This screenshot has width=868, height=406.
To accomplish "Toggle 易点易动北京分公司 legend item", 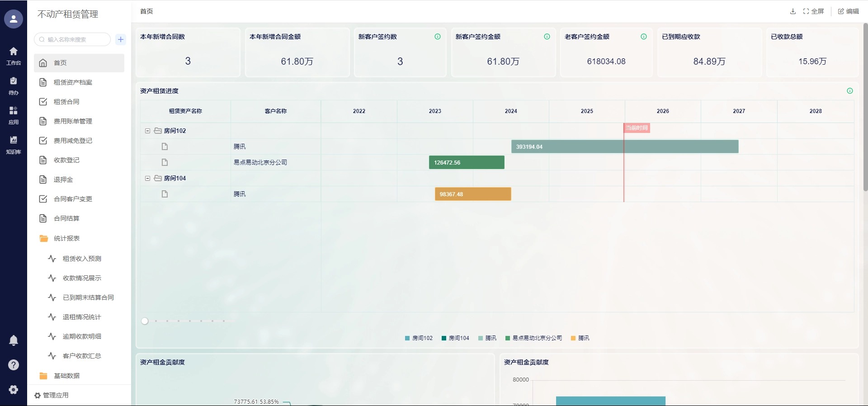I will click(x=533, y=338).
